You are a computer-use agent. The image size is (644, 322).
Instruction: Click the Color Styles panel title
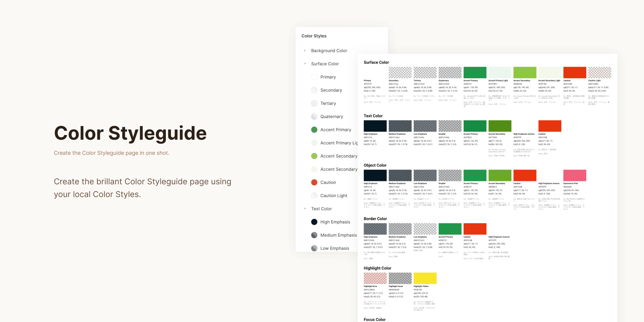point(314,36)
